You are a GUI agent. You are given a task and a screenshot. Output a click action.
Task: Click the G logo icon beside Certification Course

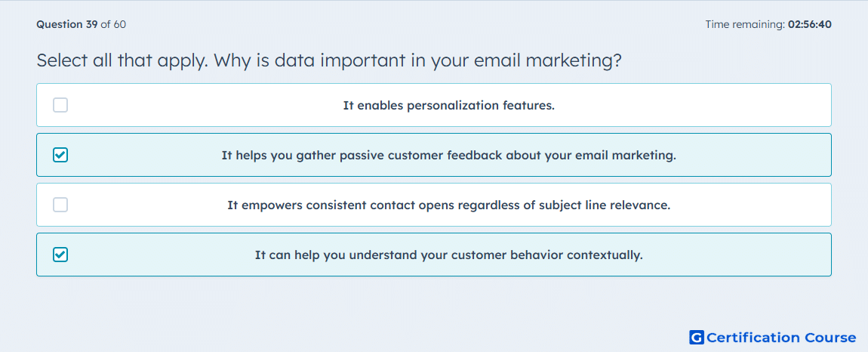(x=697, y=337)
